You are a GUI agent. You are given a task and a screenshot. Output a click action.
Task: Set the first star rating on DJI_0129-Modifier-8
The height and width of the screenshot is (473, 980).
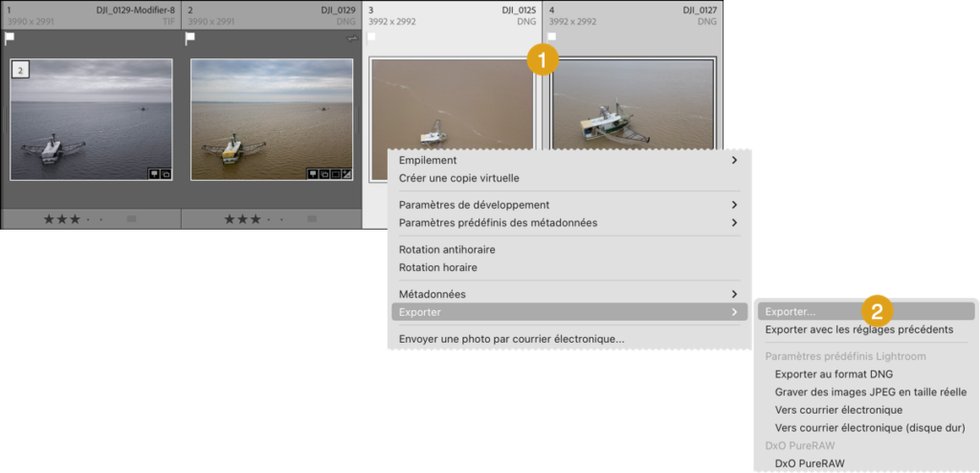50,219
